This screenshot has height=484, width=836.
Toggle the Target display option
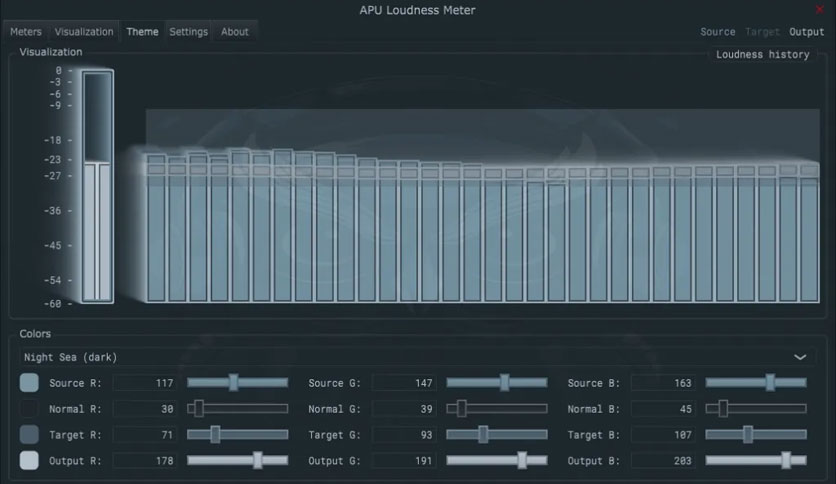[x=762, y=32]
